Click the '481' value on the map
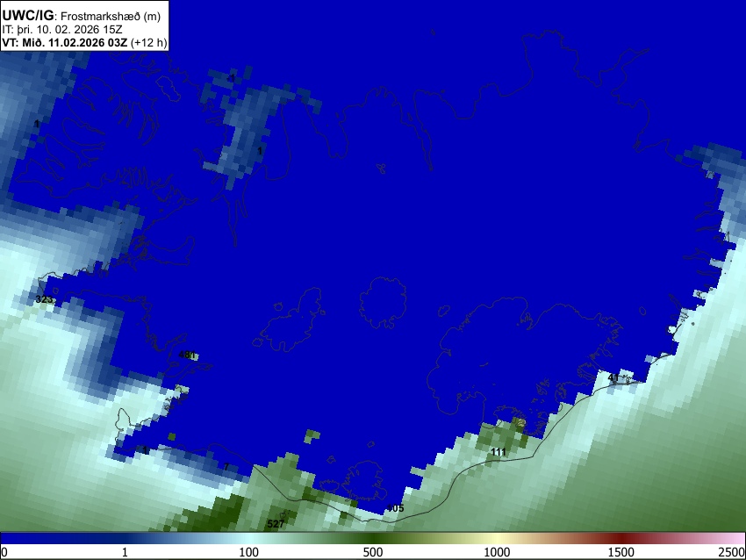746x560 pixels. [x=187, y=355]
